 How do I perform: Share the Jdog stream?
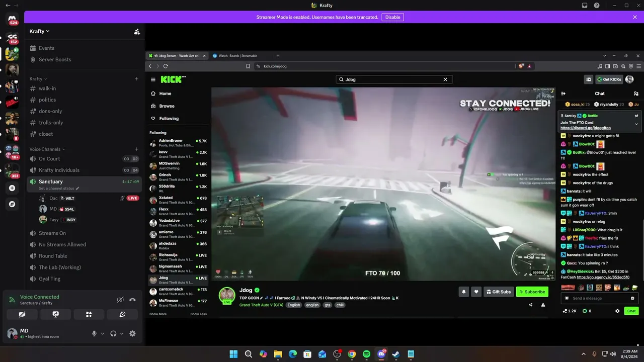[x=530, y=305]
